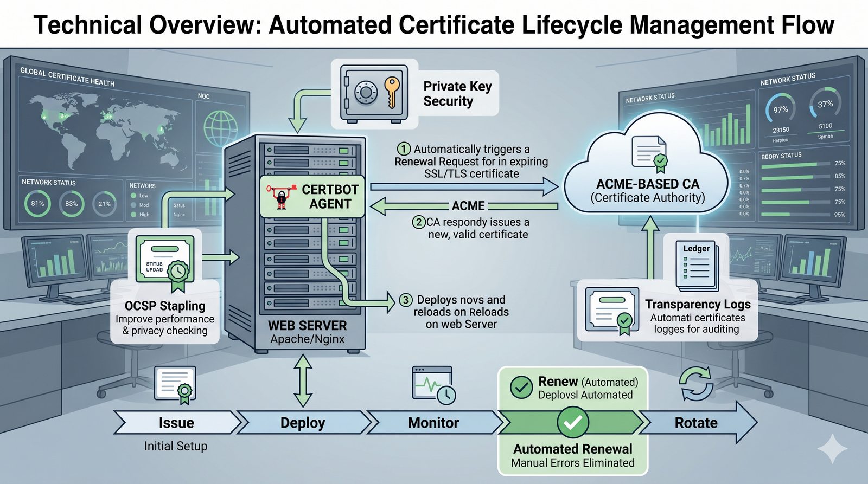868x484 pixels.
Task: Select the Low radio indicator in Networs panel
Action: point(133,196)
